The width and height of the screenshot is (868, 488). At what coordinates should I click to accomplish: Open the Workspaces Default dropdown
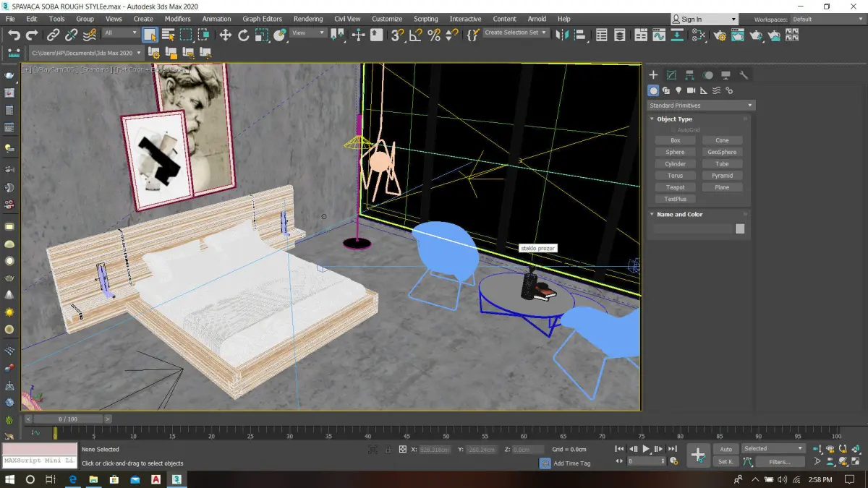(827, 20)
